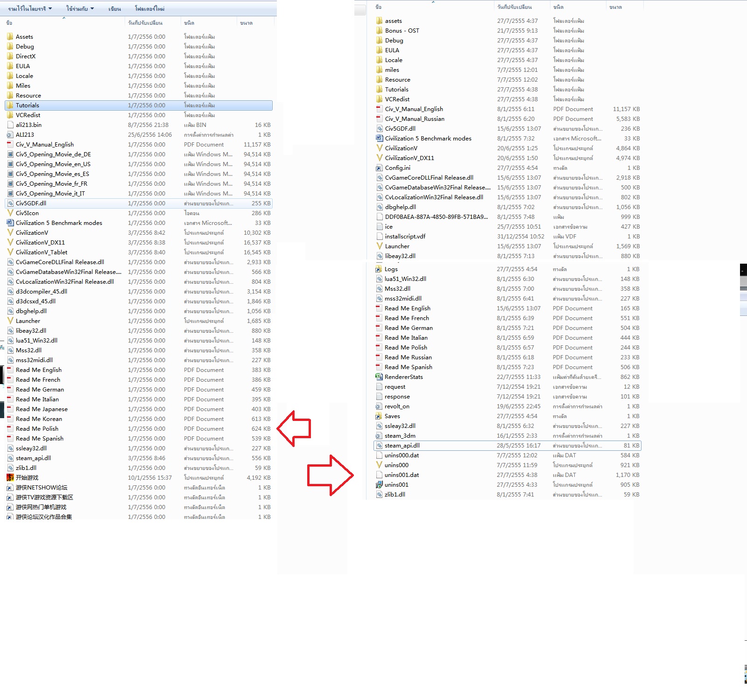Select 'steam_api.dll' file name in left window
This screenshot has height=700, width=747.
point(33,458)
